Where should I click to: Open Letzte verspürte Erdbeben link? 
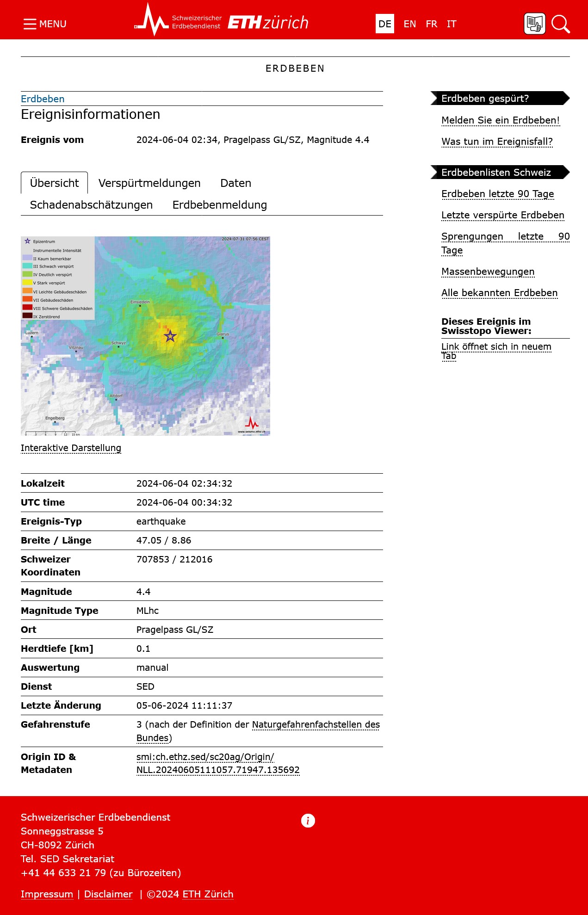click(503, 215)
